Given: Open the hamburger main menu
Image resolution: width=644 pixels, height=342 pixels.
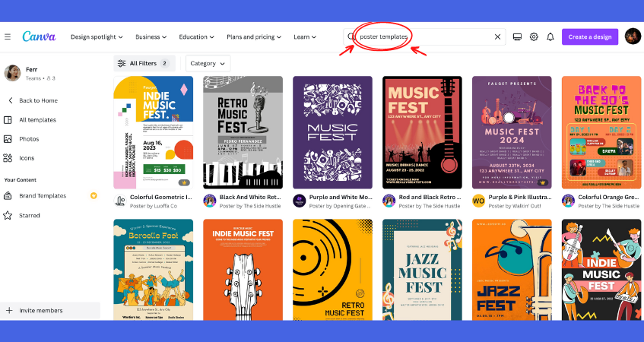Looking at the screenshot, I should point(8,36).
